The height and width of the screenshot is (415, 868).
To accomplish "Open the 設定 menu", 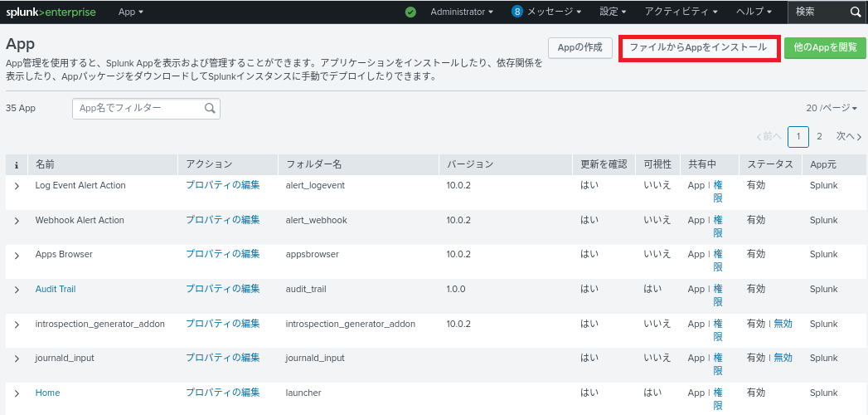I will click(612, 12).
